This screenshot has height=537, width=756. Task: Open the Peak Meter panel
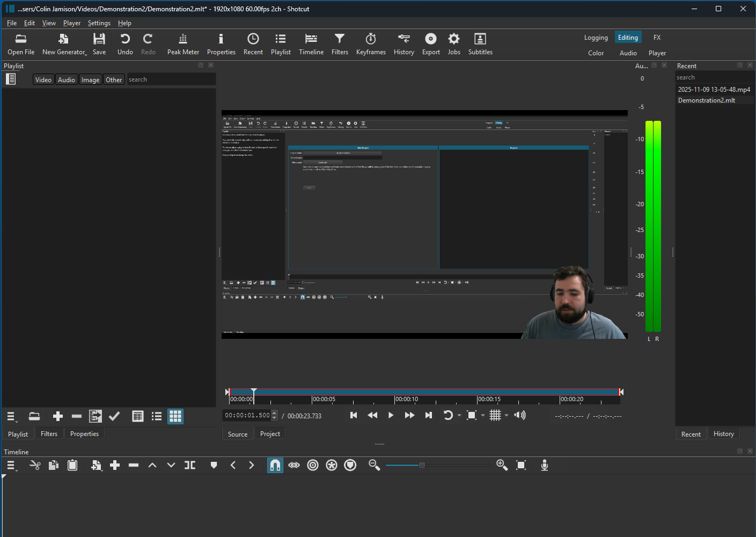pyautogui.click(x=183, y=43)
